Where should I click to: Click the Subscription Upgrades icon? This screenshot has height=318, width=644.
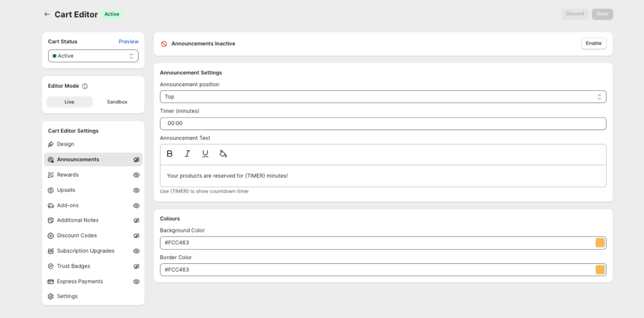pyautogui.click(x=51, y=251)
